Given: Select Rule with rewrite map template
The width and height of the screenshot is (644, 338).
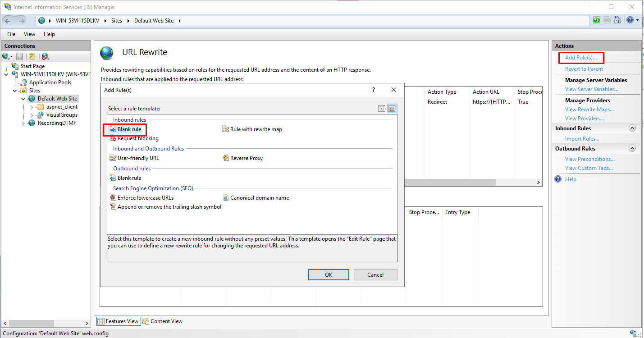Looking at the screenshot, I should (x=256, y=129).
